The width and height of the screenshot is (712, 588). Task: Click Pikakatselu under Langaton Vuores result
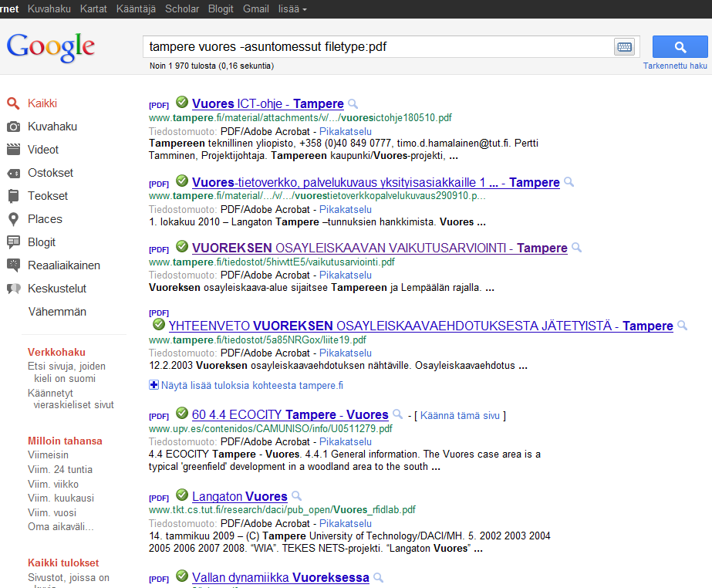346,523
